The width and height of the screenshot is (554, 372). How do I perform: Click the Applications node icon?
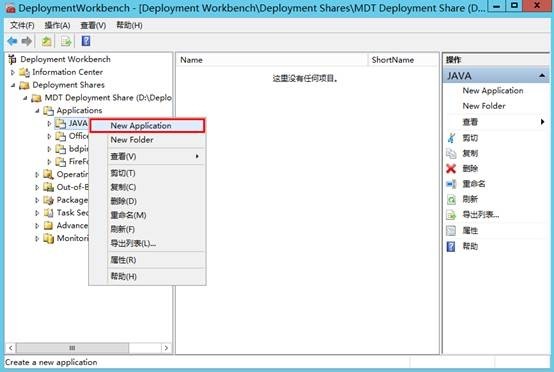[48, 111]
